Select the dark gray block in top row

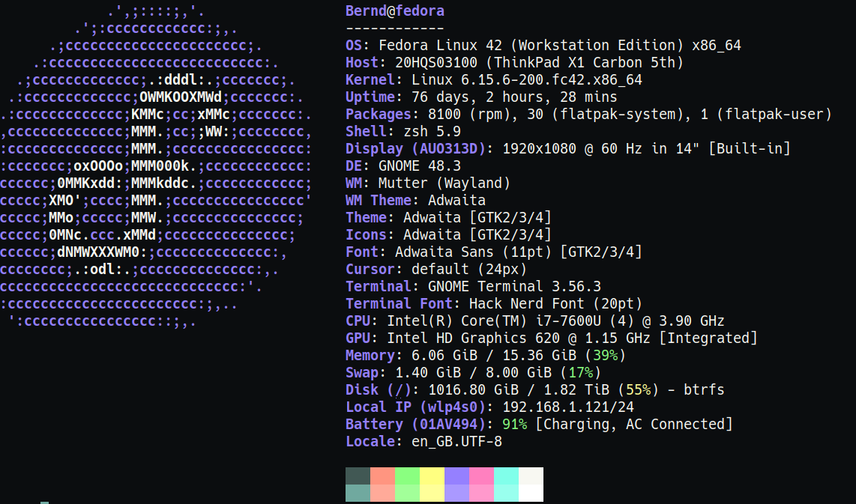(358, 476)
